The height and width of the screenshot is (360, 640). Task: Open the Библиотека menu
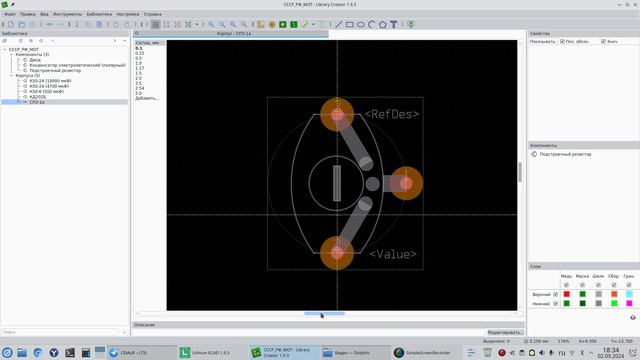click(x=99, y=14)
